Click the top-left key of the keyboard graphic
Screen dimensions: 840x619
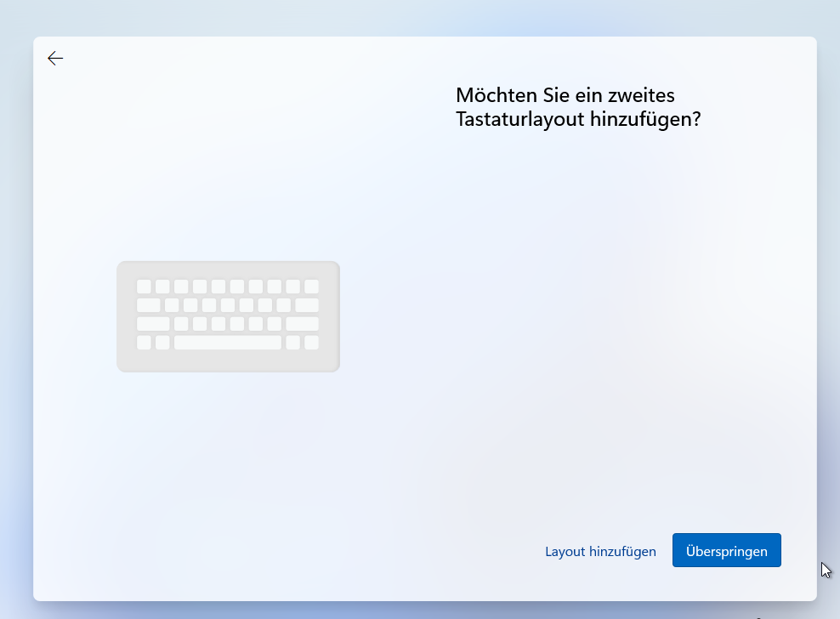[x=143, y=287]
